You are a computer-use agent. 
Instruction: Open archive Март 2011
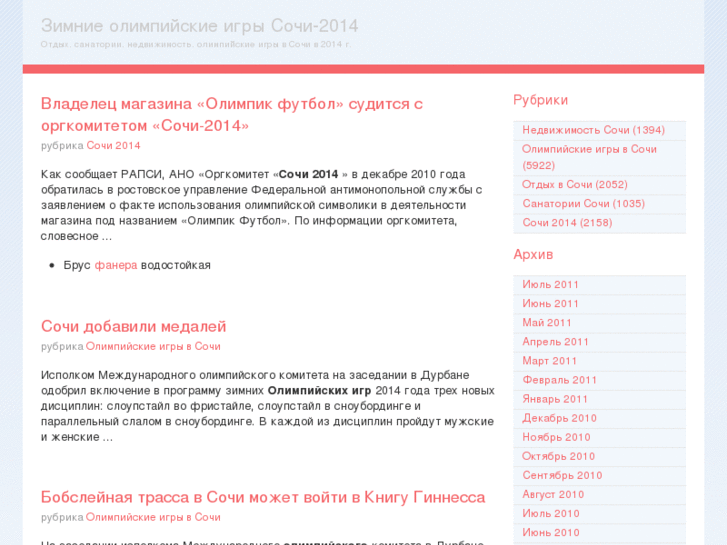coord(549,361)
